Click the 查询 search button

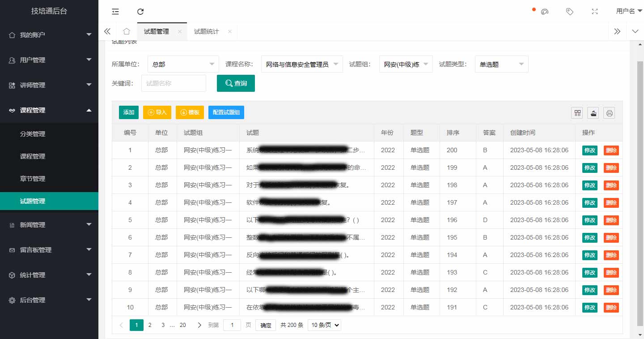point(236,83)
